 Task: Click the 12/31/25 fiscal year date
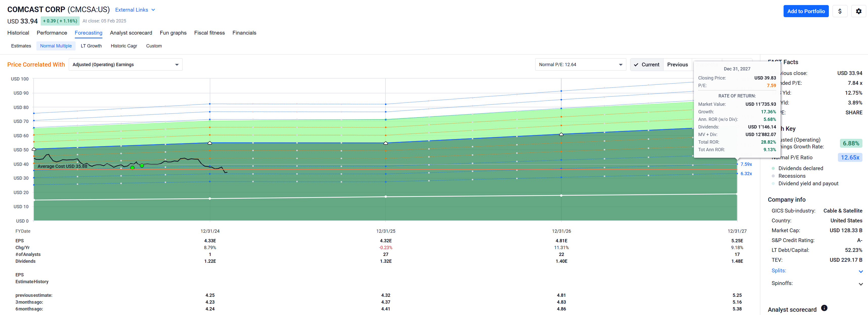tap(385, 231)
